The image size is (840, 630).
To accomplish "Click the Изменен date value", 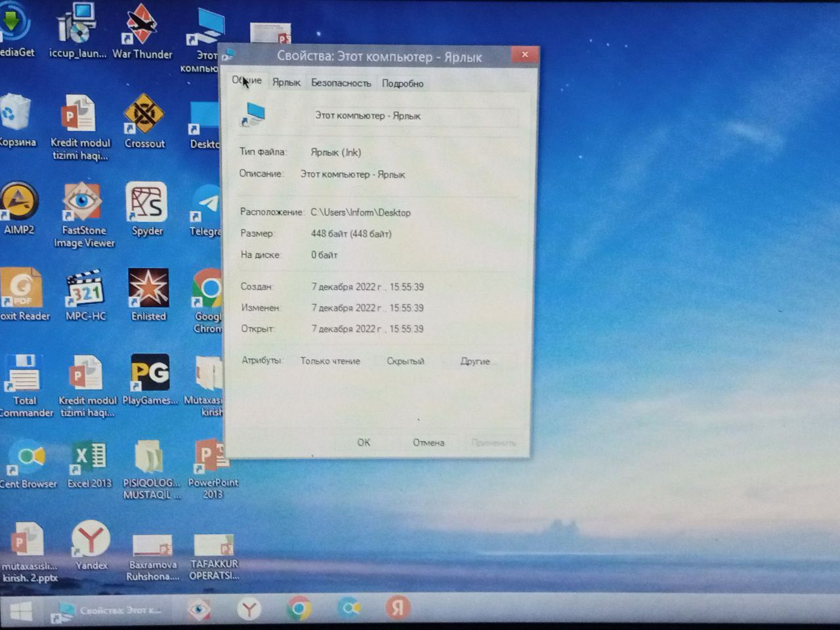I will 367,308.
